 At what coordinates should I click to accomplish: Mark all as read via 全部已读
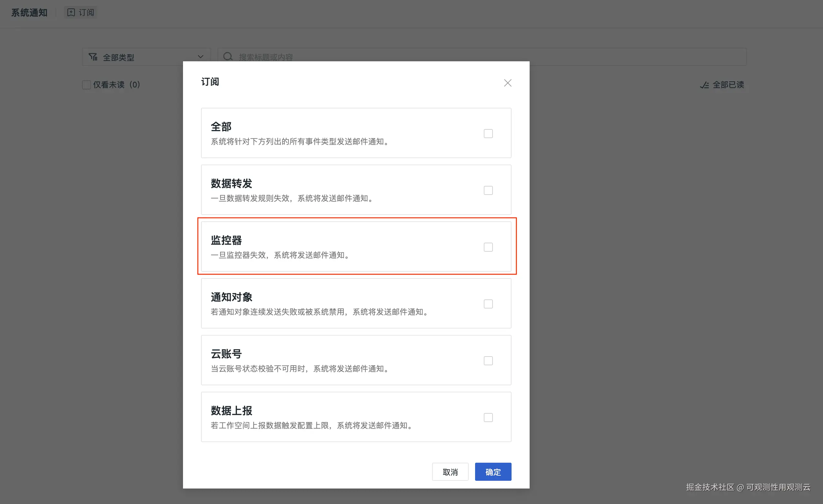click(722, 85)
